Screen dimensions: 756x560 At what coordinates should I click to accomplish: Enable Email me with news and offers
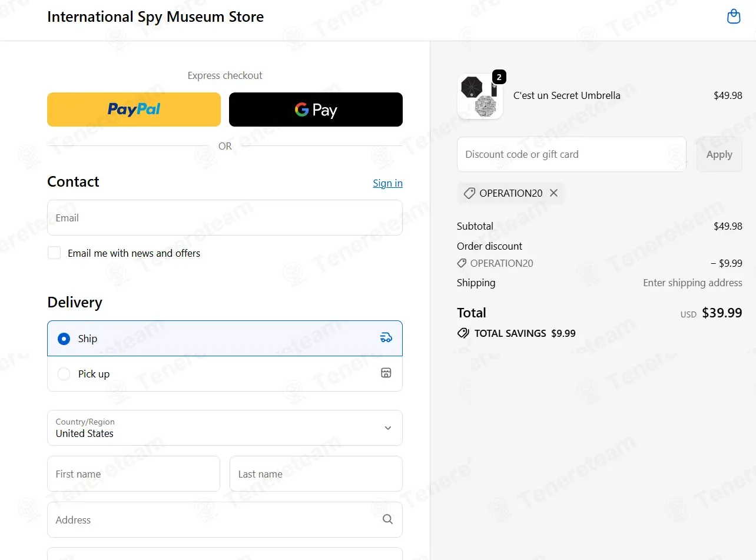[x=54, y=253]
